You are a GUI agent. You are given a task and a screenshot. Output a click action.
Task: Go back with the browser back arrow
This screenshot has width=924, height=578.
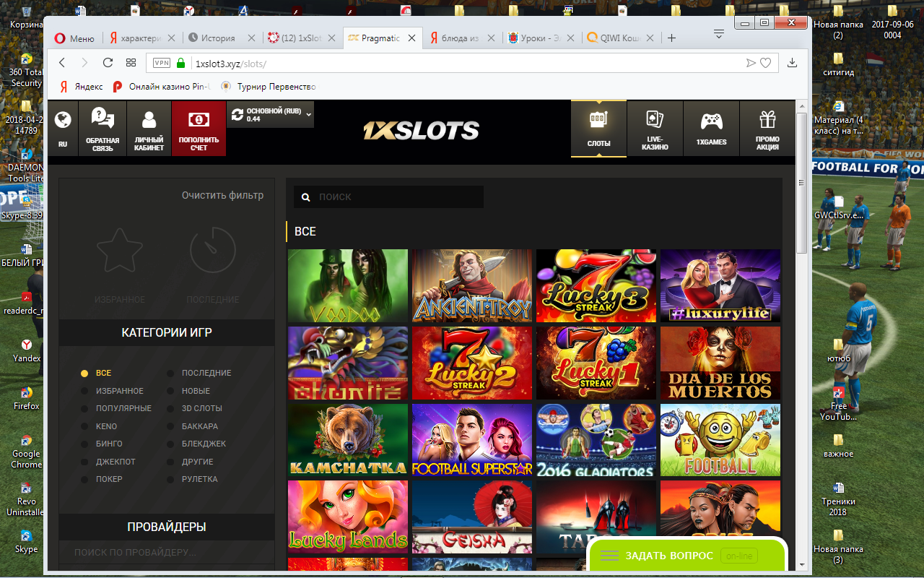coord(62,63)
